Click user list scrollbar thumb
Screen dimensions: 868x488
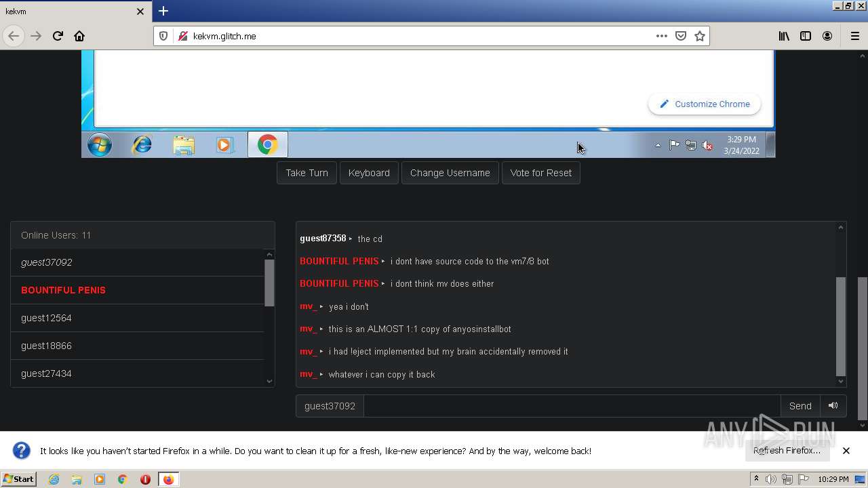click(269, 283)
